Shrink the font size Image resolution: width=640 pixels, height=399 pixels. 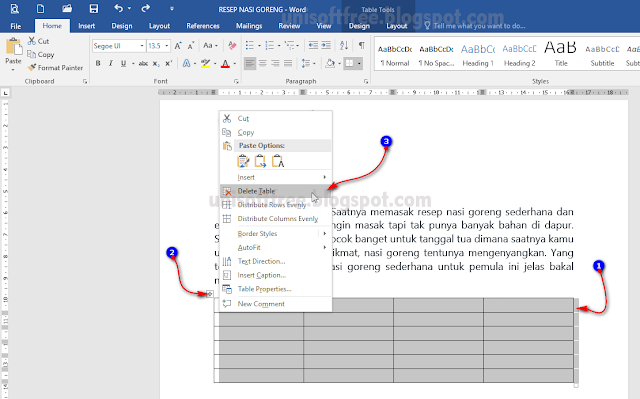[191, 46]
